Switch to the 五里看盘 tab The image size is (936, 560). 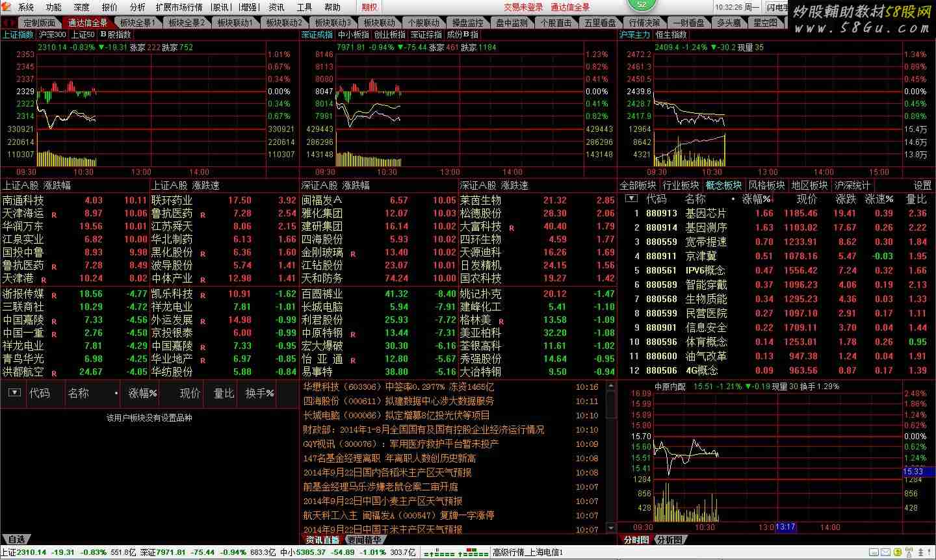tap(600, 23)
